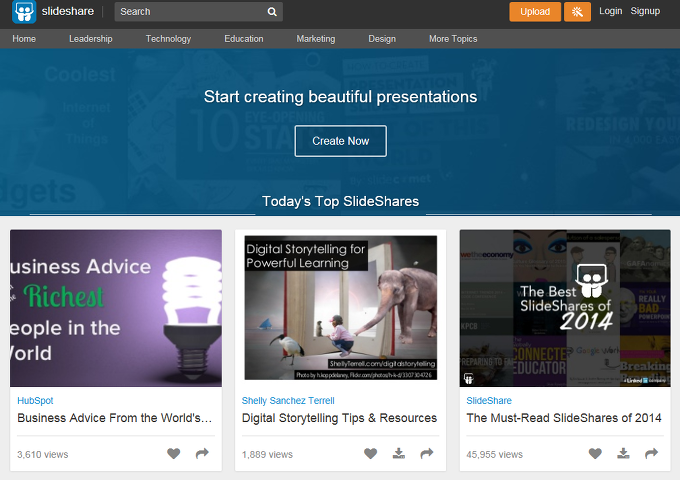Screen dimensions: 680x480
Task: Click the Login link
Action: [x=611, y=11]
